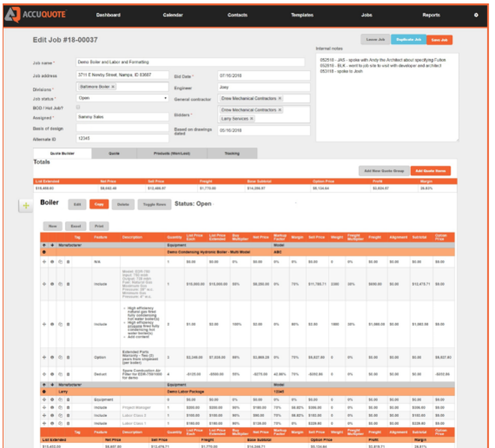
Task: Open the Dashboard menu
Action: (108, 15)
